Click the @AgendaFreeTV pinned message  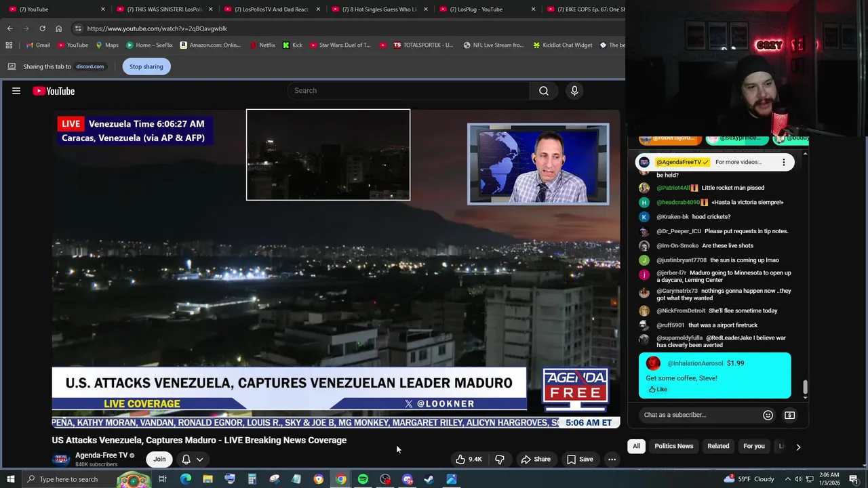point(715,162)
